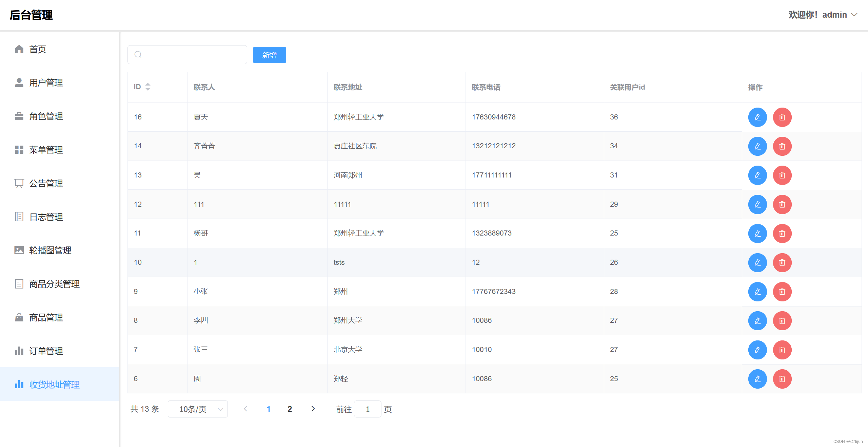Click address cell 郑州大学
The width and height of the screenshot is (868, 447).
[x=348, y=320]
